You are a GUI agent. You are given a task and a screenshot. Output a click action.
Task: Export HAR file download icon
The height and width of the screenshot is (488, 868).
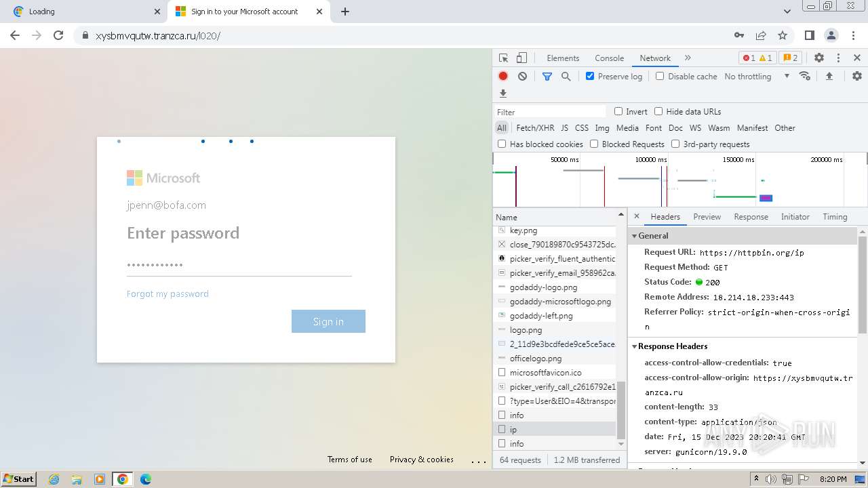503,94
